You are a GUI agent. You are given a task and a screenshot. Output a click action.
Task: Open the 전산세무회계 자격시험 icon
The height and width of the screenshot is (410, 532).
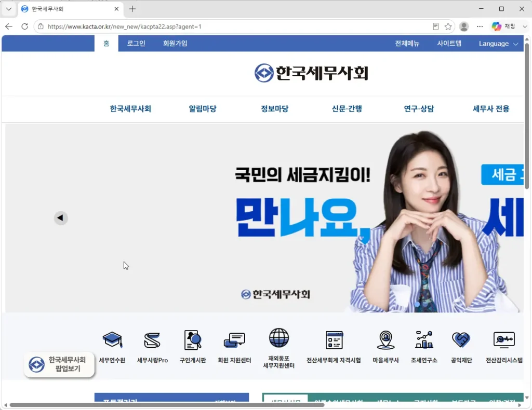pos(334,340)
